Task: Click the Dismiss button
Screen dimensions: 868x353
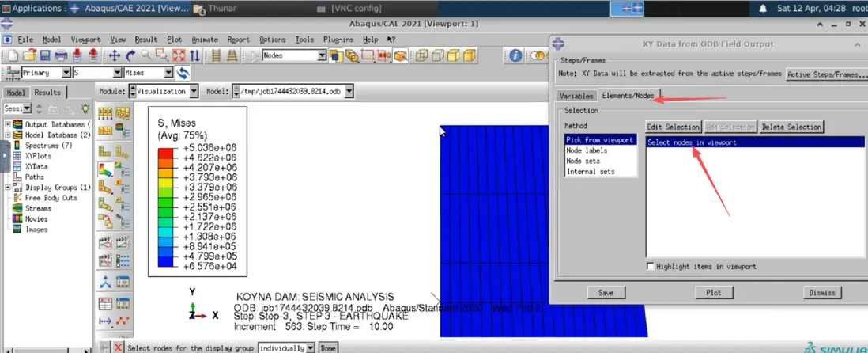Action: [822, 292]
